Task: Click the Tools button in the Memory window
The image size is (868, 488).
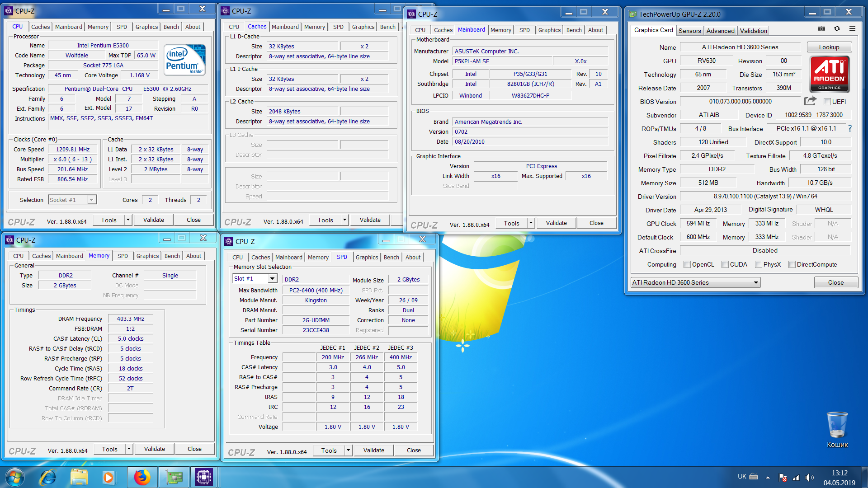Action: (109, 449)
